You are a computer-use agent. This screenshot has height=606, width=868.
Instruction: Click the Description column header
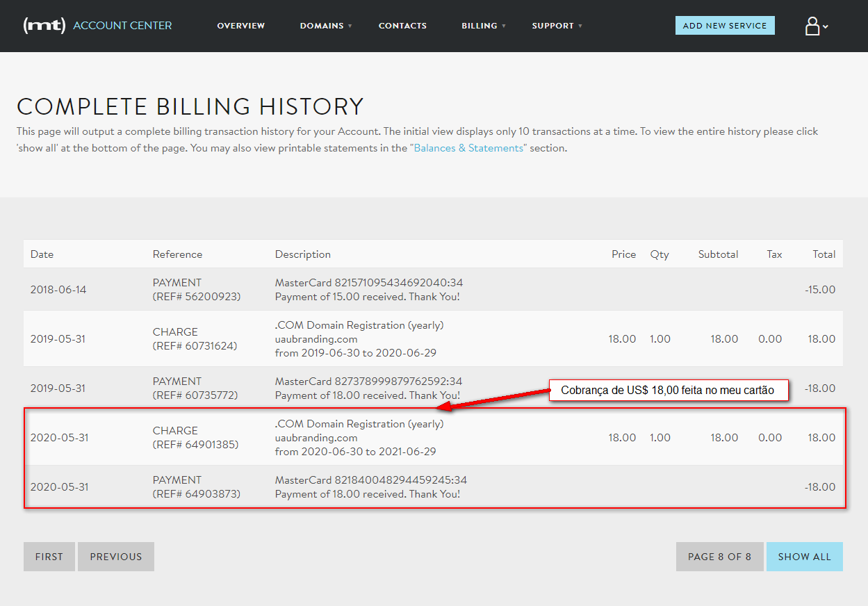pos(303,254)
